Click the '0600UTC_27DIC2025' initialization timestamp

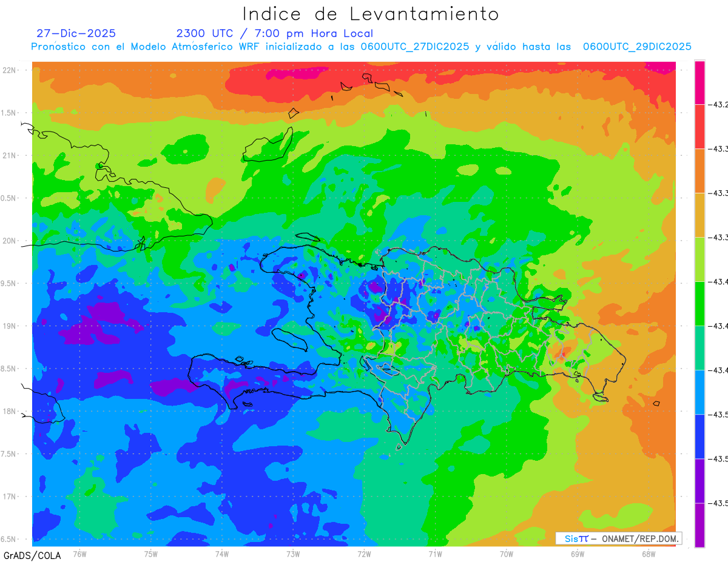(414, 47)
